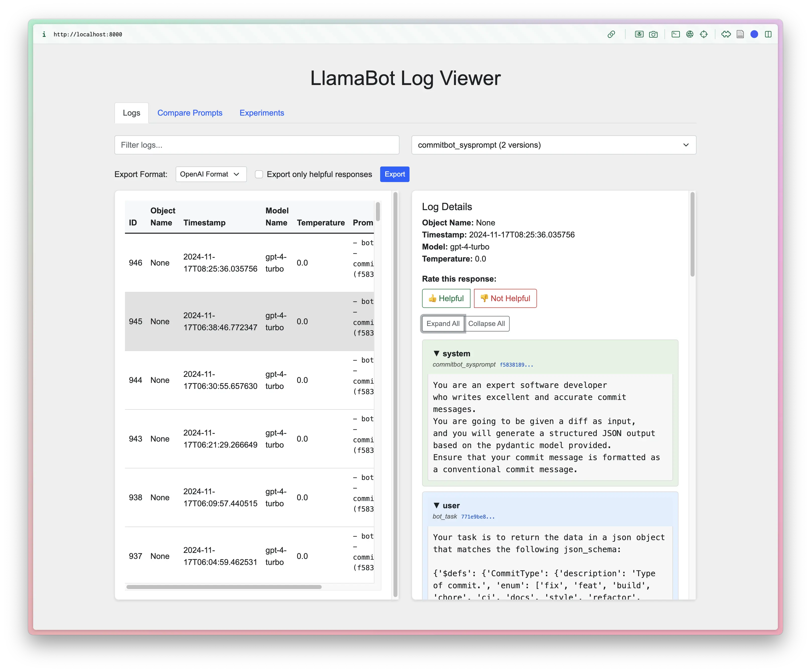Image resolution: width=811 pixels, height=672 pixels.
Task: Focus the Filter logs input field
Action: point(257,145)
